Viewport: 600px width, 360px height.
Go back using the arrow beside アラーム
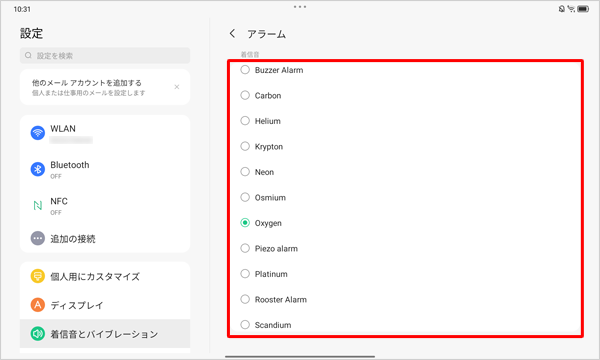click(232, 34)
